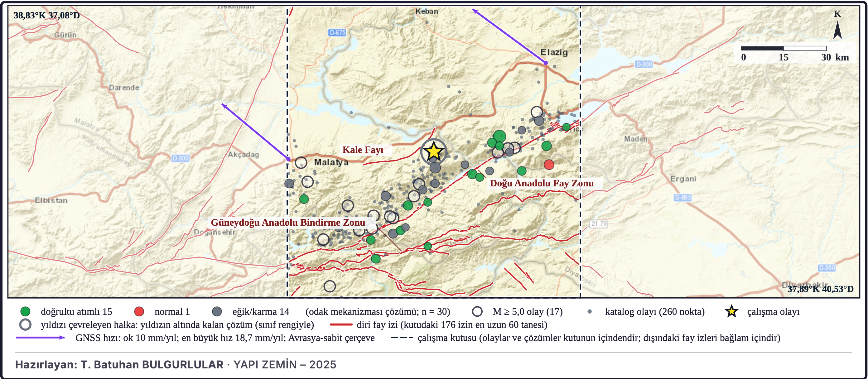The height and width of the screenshot is (379, 868).
Task: Click the Doğu Anadolu Fay Zonu label
Action: (542, 183)
